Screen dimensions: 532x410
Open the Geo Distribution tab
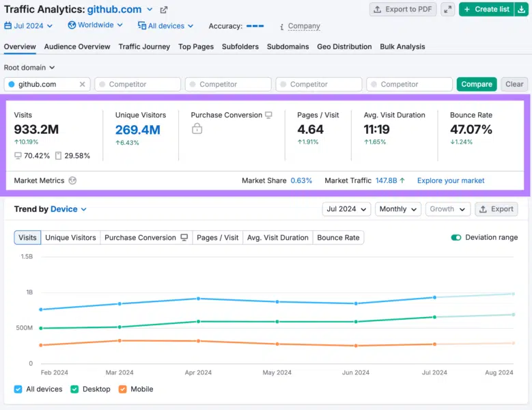click(x=344, y=47)
